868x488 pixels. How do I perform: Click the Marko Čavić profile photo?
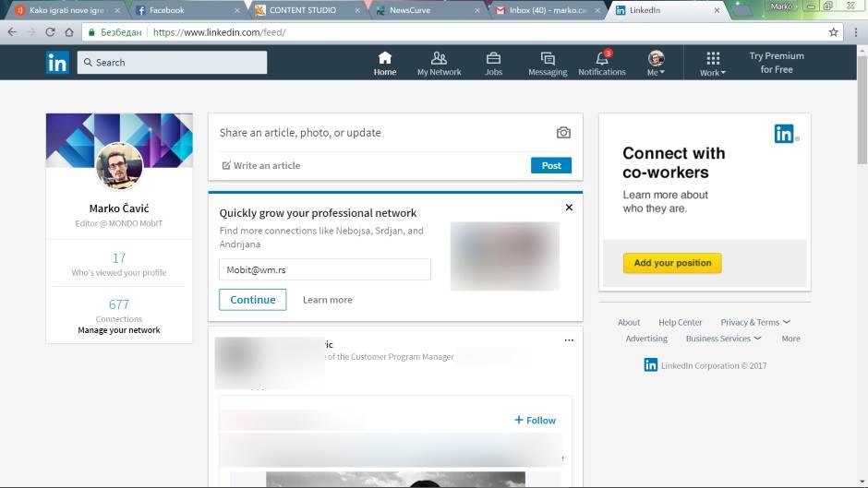click(119, 166)
